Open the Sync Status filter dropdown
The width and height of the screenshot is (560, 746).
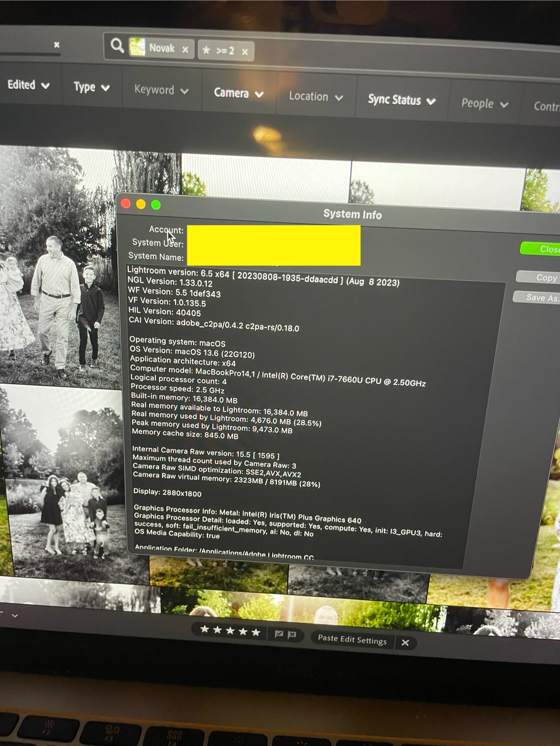point(402,101)
